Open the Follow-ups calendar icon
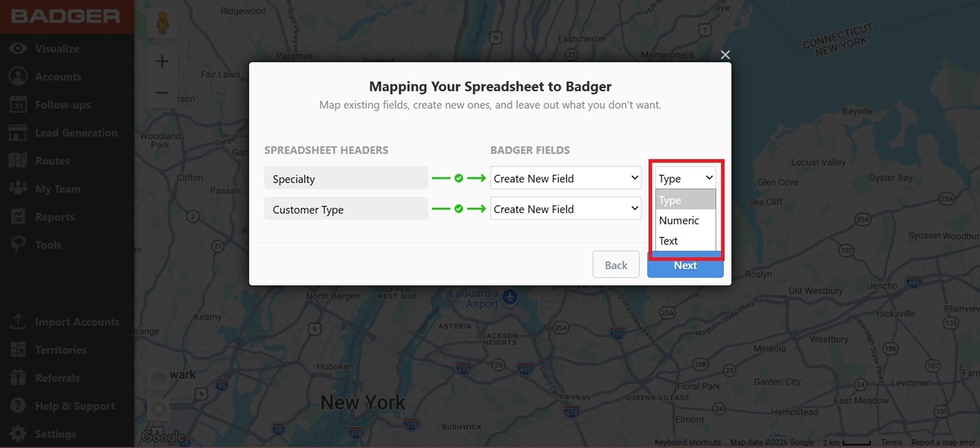 coord(18,105)
